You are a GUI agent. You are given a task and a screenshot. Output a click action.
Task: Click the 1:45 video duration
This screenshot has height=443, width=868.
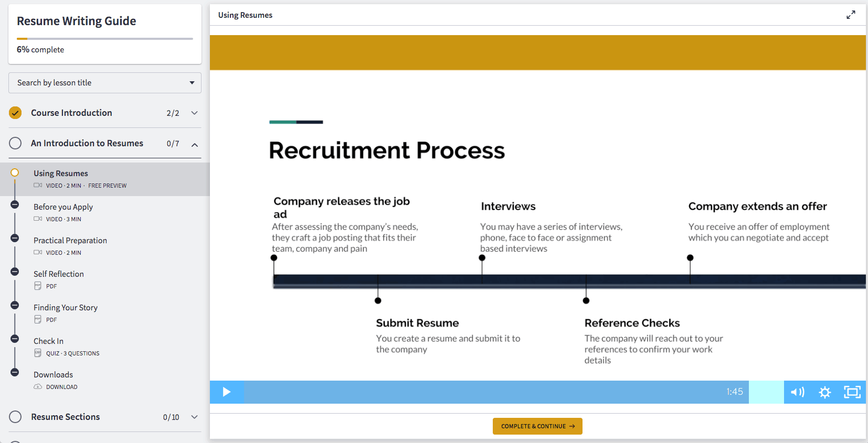735,392
